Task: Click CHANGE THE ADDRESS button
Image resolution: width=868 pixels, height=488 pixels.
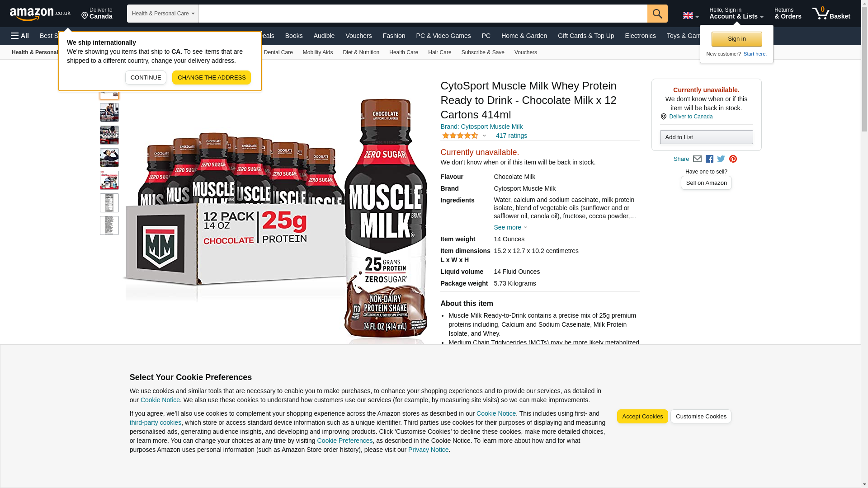Action: (x=211, y=77)
